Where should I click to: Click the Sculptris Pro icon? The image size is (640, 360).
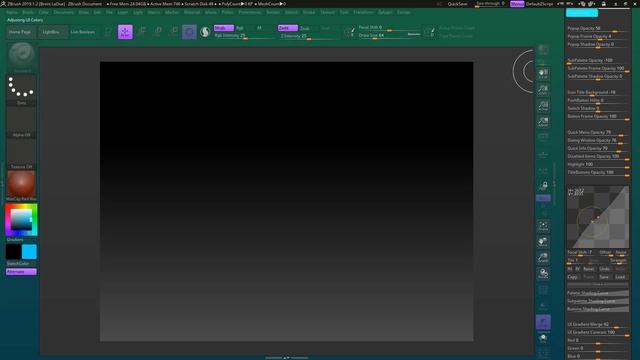point(205,32)
